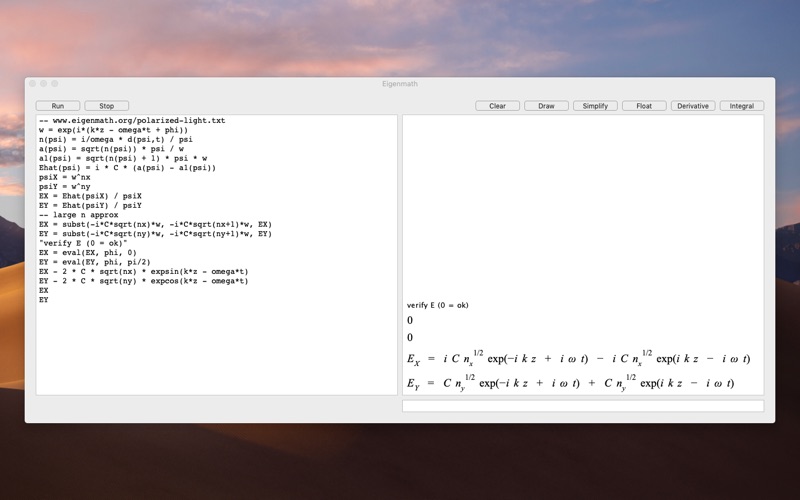The width and height of the screenshot is (800, 500).
Task: Click the line containing expcos(k*z - omega*t)
Action: pyautogui.click(x=144, y=281)
